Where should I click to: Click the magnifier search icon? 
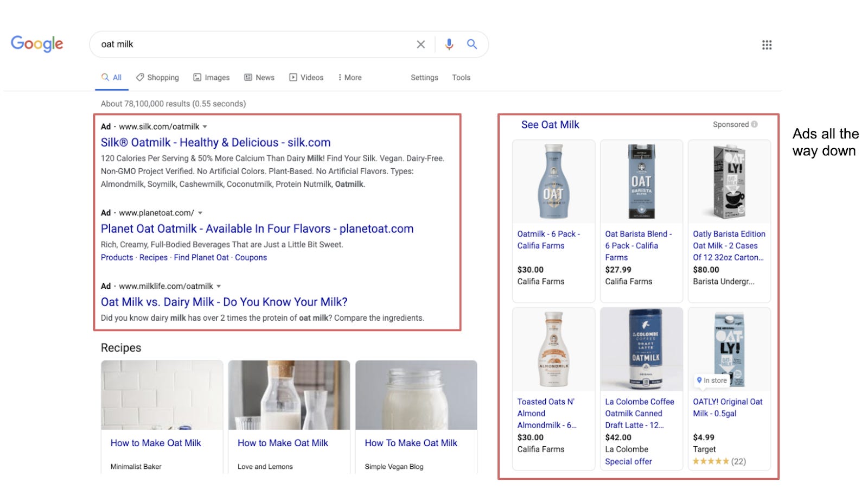click(472, 45)
